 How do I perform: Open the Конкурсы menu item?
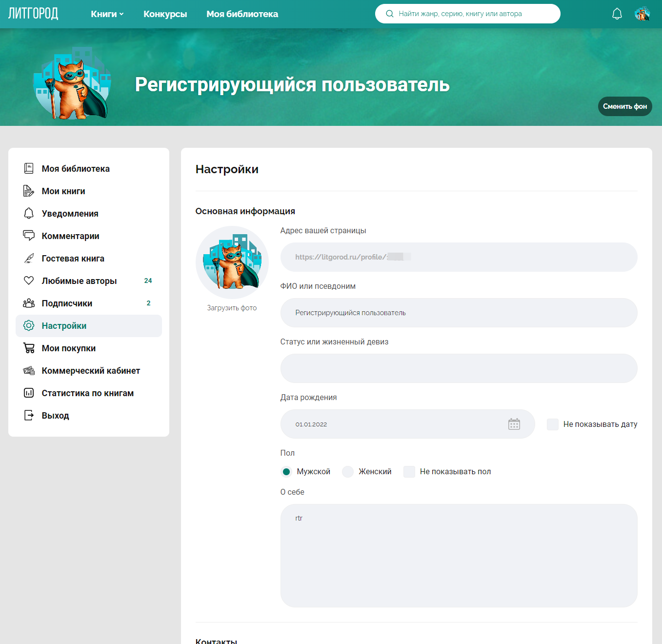[x=165, y=14]
